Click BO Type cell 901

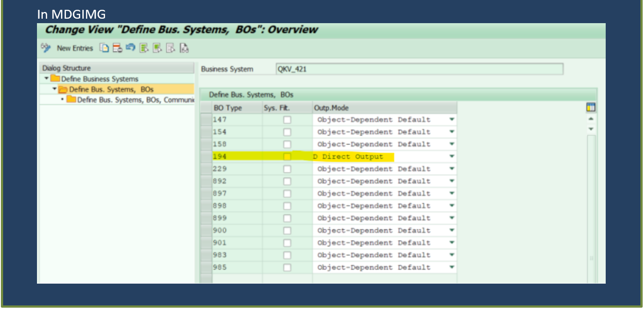click(x=237, y=243)
